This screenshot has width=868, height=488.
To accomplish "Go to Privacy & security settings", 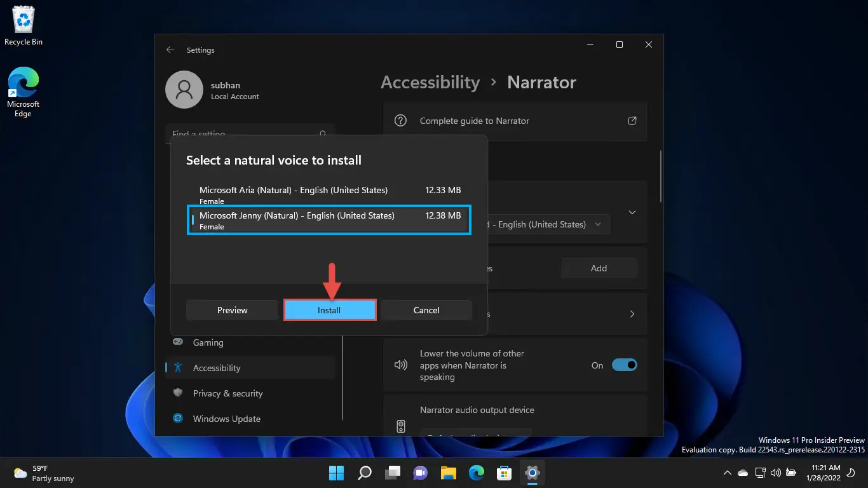I will tap(250, 393).
